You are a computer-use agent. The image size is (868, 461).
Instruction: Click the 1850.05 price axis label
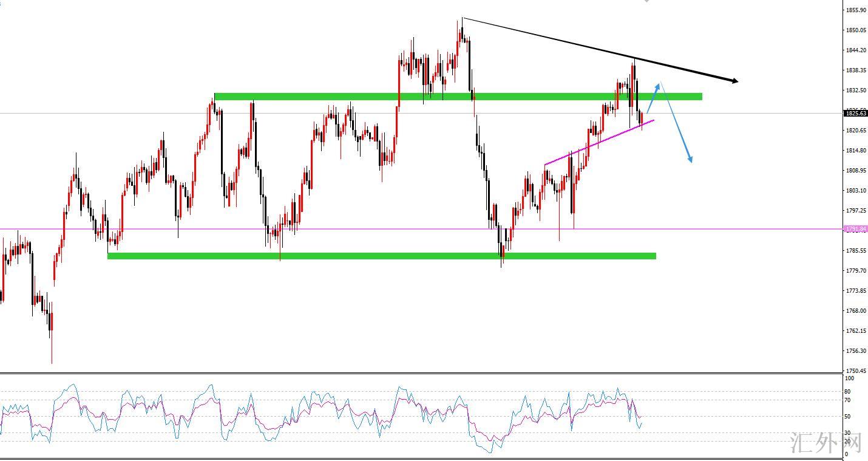855,30
